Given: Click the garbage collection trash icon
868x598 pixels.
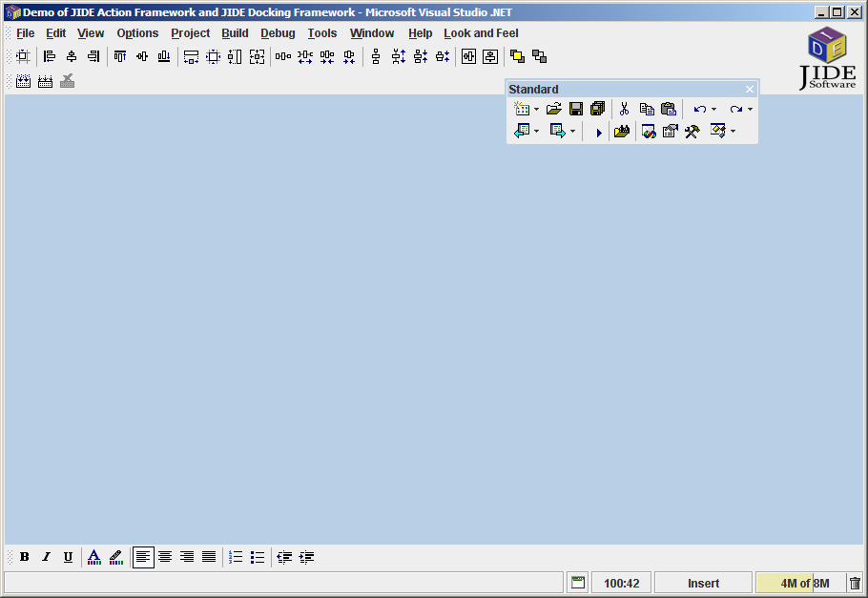Looking at the screenshot, I should pyautogui.click(x=856, y=583).
